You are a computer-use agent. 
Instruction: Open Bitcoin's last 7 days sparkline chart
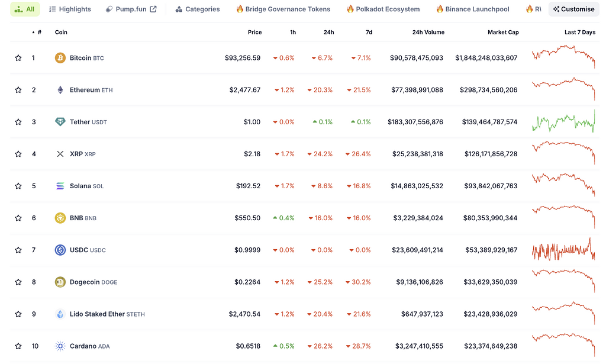click(x=563, y=57)
